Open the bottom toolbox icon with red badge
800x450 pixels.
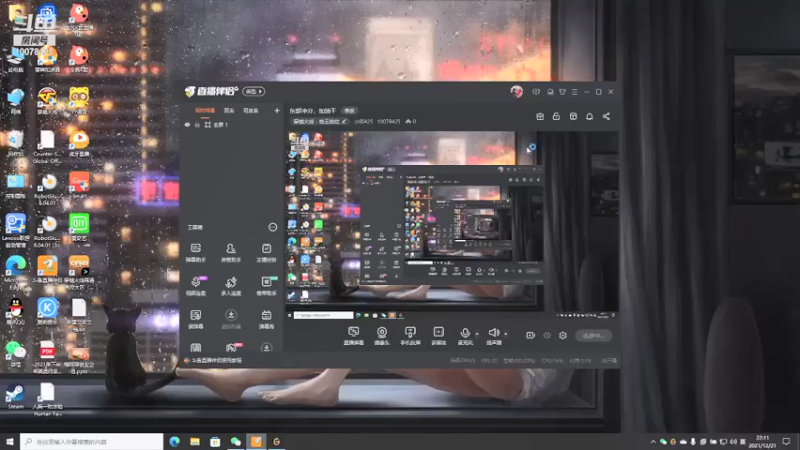(232, 348)
